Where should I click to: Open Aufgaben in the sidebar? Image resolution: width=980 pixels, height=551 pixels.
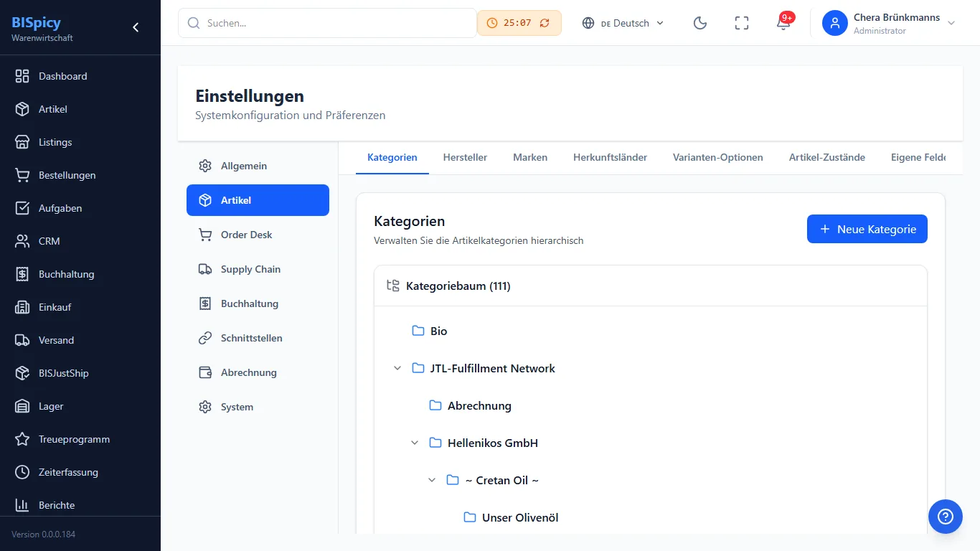(80, 208)
